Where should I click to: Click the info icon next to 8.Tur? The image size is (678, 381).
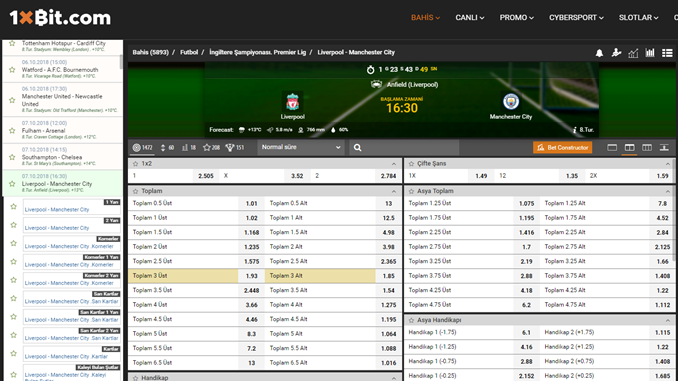(x=575, y=130)
